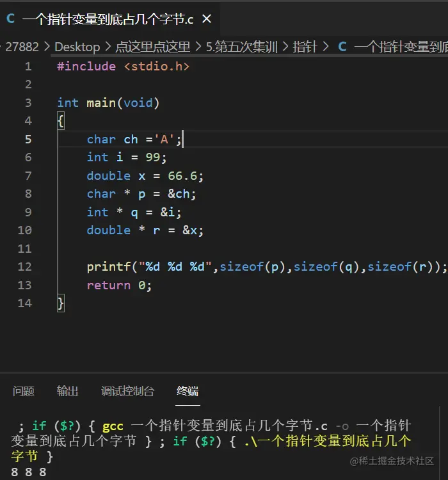The width and height of the screenshot is (448, 480).
Task: Click the closing brace on line 14
Action: click(x=61, y=303)
